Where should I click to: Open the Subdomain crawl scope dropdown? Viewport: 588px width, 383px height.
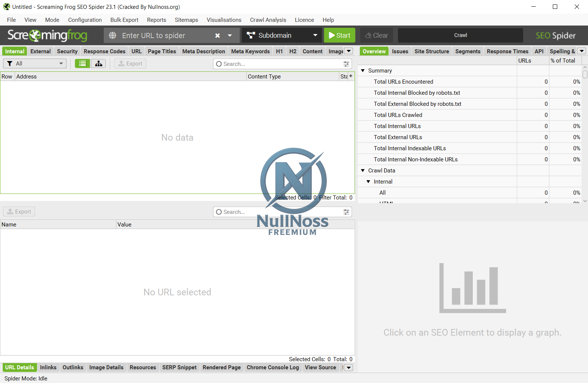pos(282,36)
